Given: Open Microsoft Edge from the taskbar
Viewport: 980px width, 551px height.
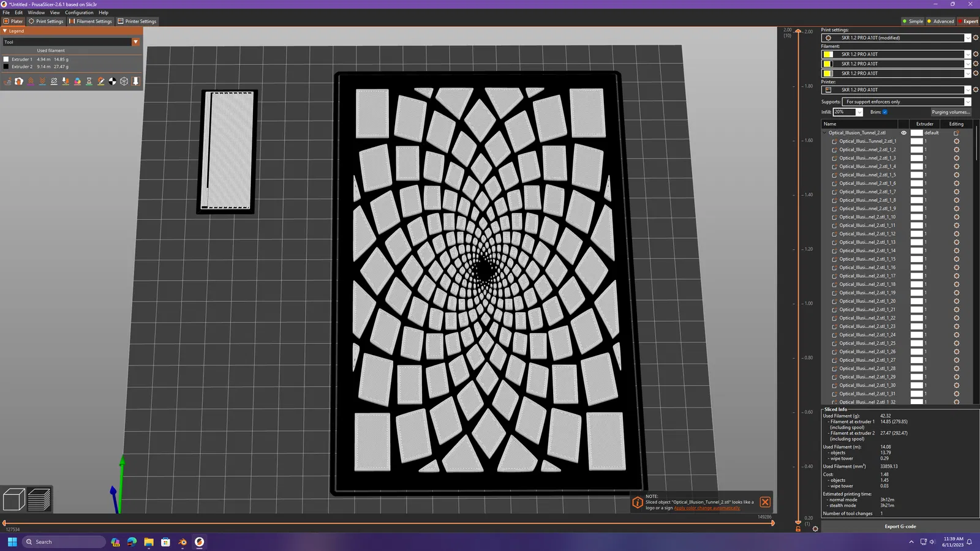Looking at the screenshot, I should coord(132,542).
